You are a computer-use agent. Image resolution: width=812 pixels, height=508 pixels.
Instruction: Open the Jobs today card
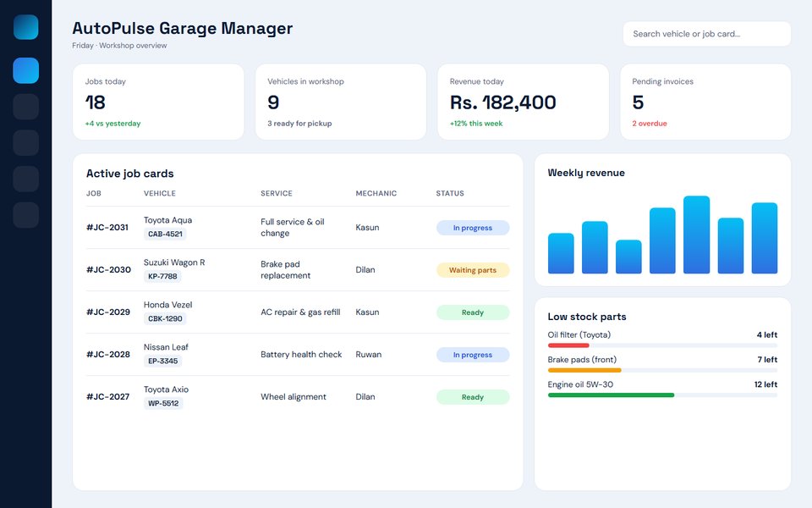pyautogui.click(x=158, y=102)
